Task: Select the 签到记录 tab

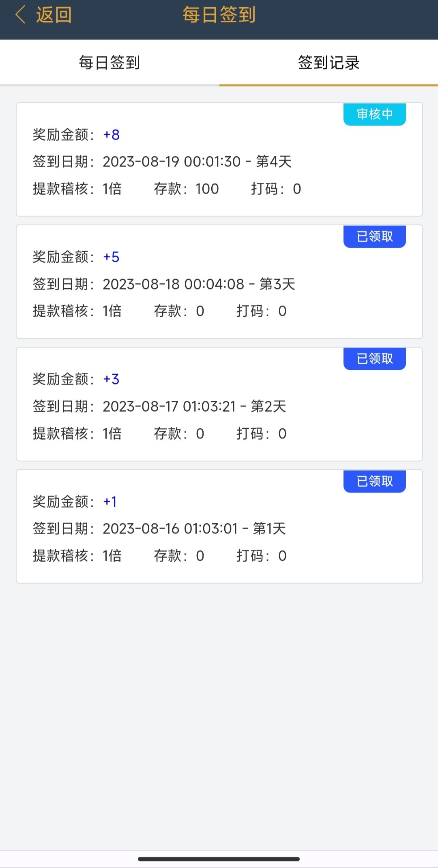Action: 328,63
